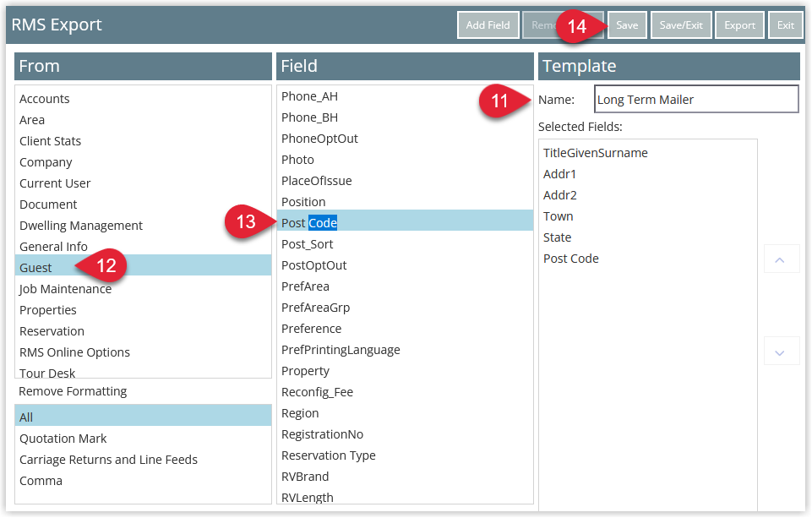Image resolution: width=812 pixels, height=518 pixels.
Task: Select Document in the From list
Action: pos(143,204)
